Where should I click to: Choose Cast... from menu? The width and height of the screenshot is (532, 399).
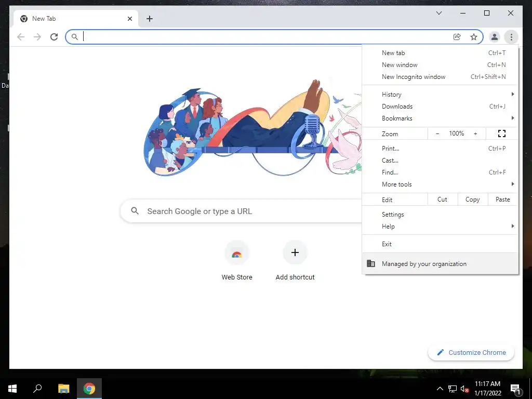[x=440, y=160]
